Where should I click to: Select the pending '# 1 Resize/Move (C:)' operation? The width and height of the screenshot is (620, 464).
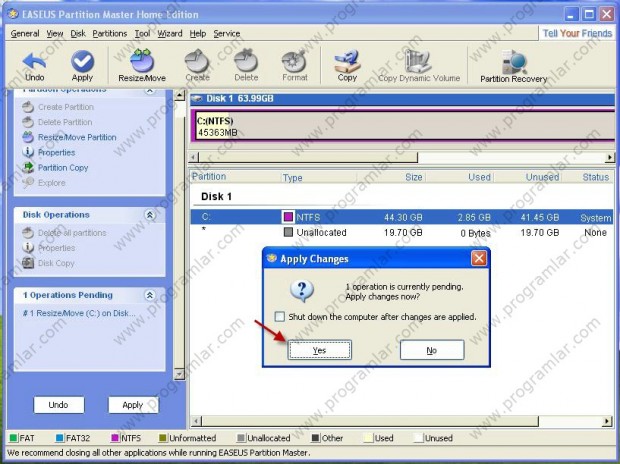coord(79,313)
